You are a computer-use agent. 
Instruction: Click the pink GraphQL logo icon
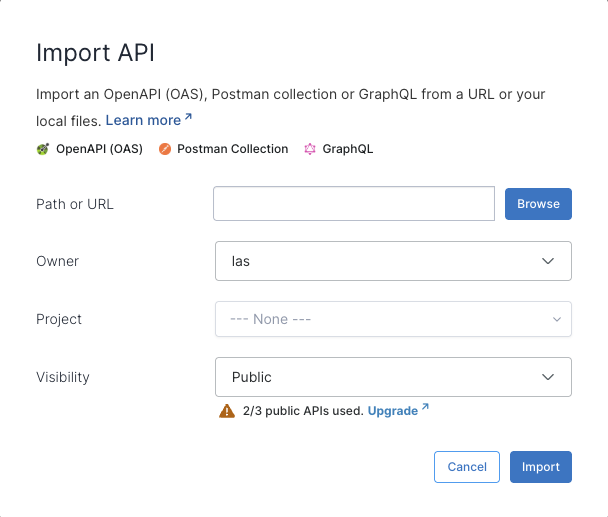coord(310,149)
